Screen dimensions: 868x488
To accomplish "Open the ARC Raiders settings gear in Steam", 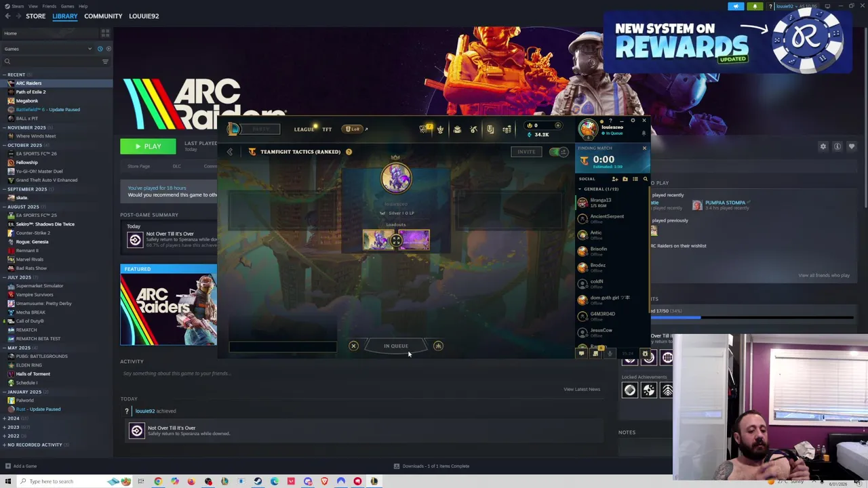I will (823, 146).
